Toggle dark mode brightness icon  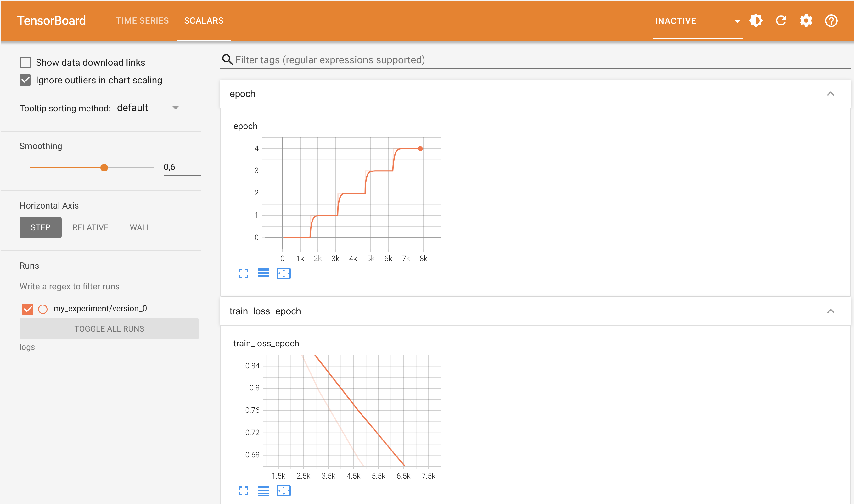tap(756, 21)
